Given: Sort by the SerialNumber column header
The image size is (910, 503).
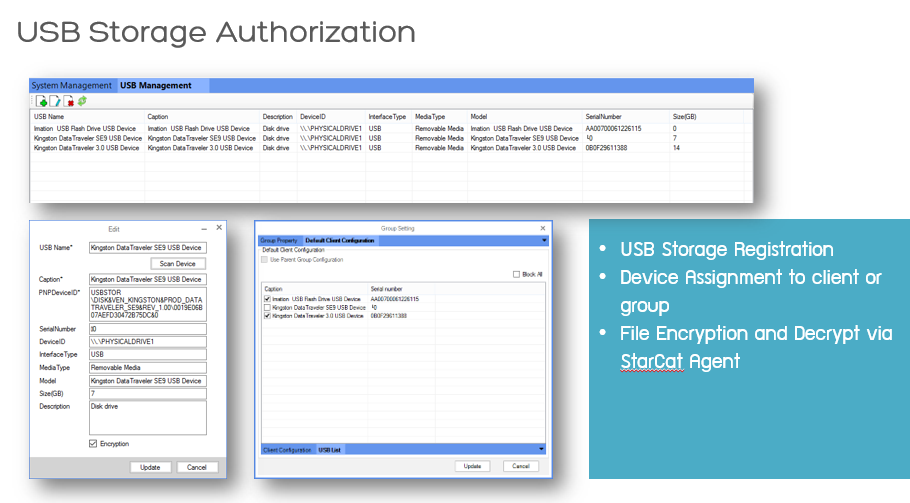Looking at the screenshot, I should click(603, 117).
